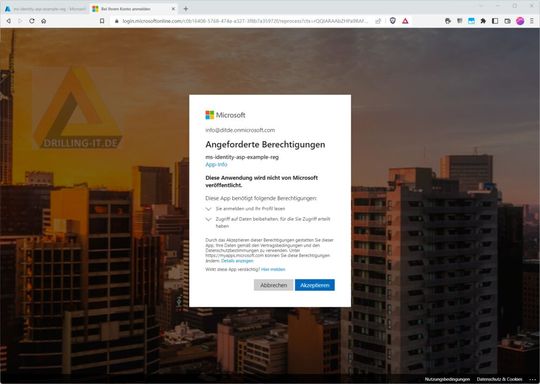
Task: Click the blue extension icon in toolbar
Action: pos(471,21)
